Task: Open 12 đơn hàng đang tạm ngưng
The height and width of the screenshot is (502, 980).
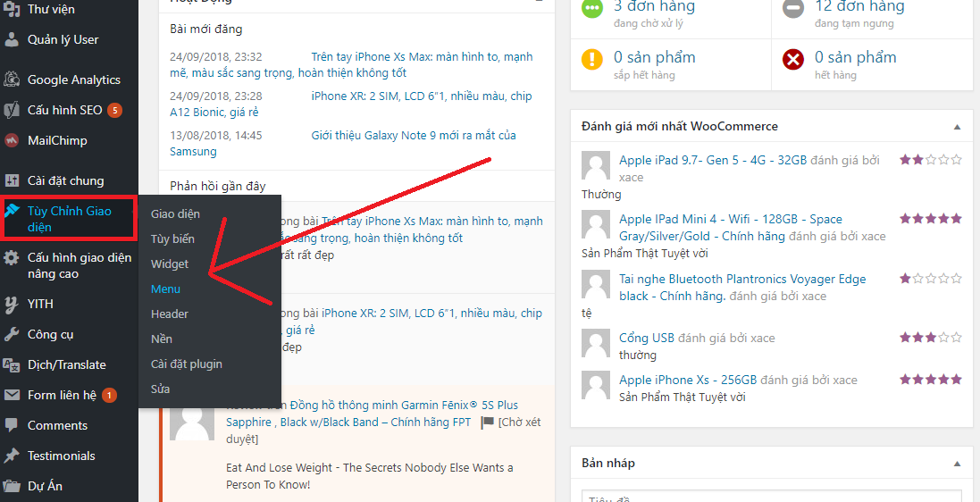Action: 859,7
